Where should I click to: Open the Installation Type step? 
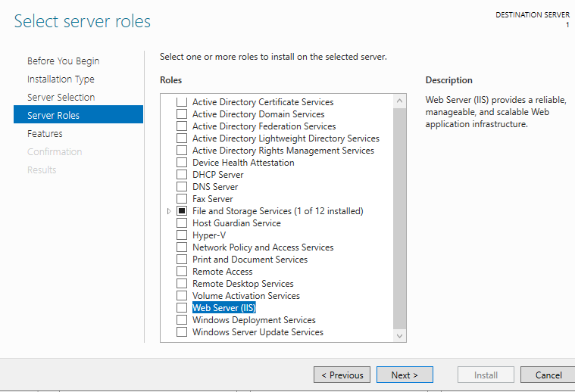[x=61, y=79]
